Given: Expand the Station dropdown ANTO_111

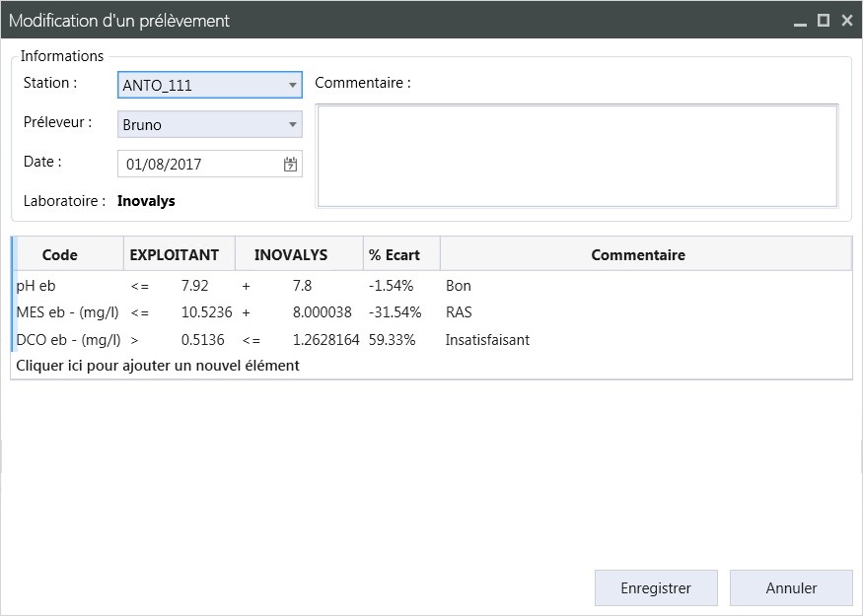Looking at the screenshot, I should pos(293,86).
